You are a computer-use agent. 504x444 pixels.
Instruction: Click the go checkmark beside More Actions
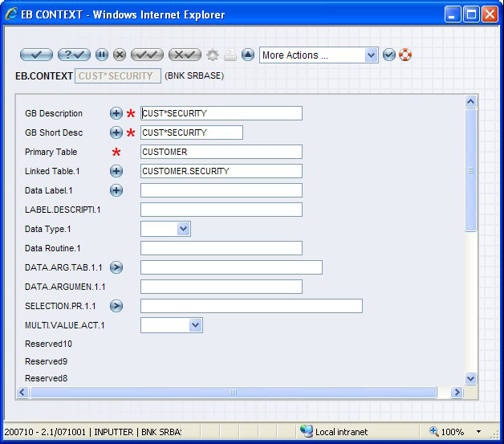click(x=389, y=55)
